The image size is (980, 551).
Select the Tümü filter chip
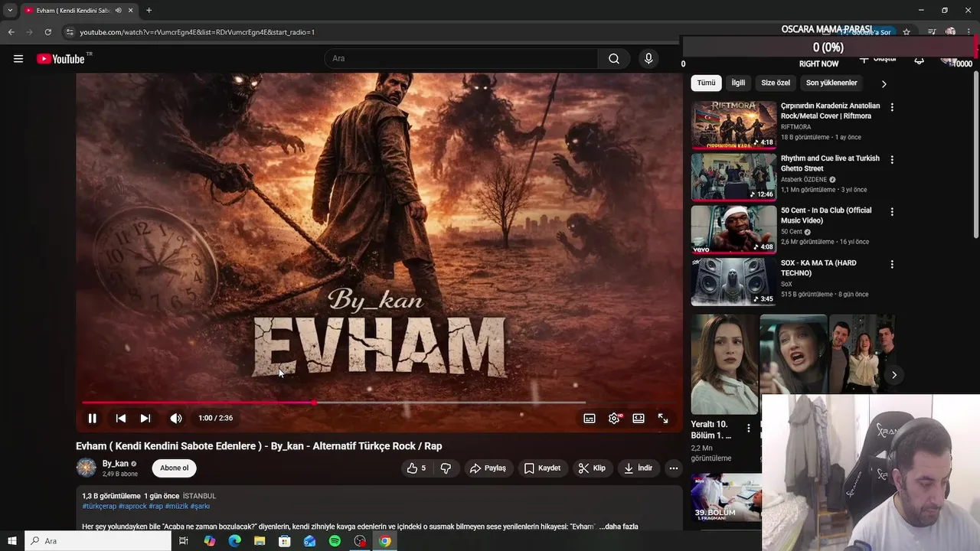[706, 83]
